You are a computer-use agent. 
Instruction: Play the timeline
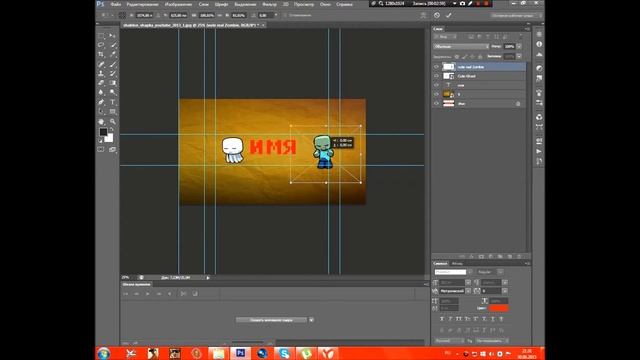148,293
